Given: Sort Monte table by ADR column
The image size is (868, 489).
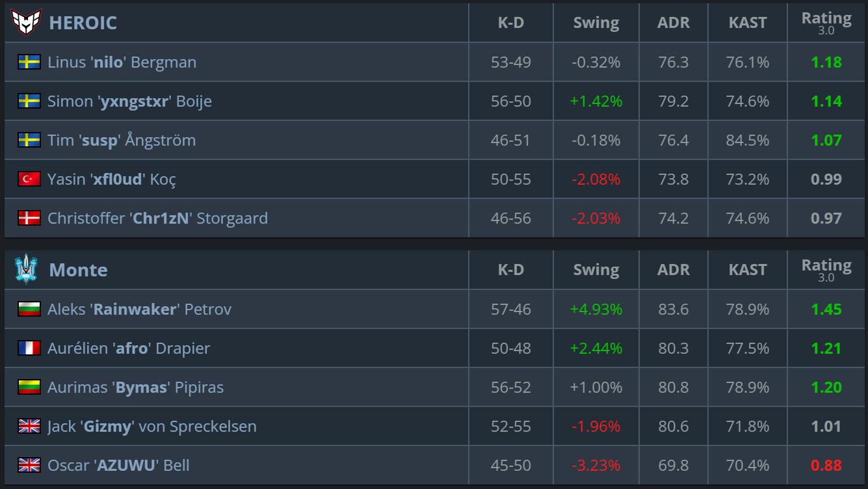Looking at the screenshot, I should [x=673, y=270].
